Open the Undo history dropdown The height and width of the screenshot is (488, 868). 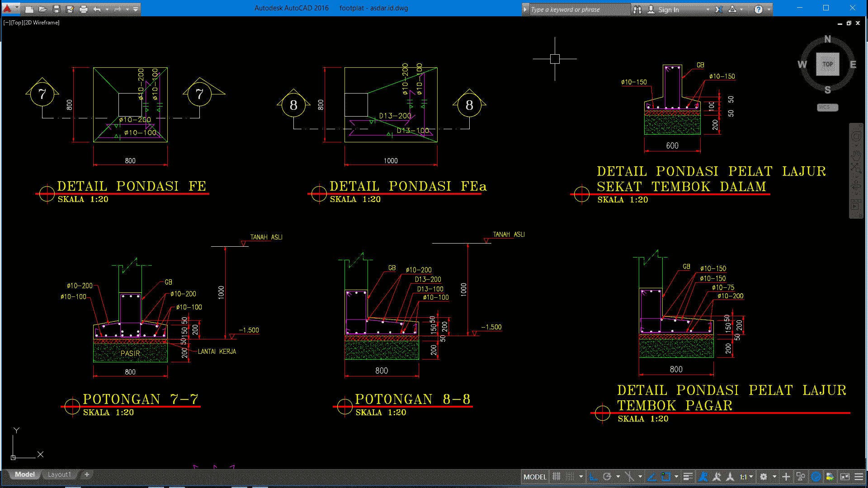(107, 9)
